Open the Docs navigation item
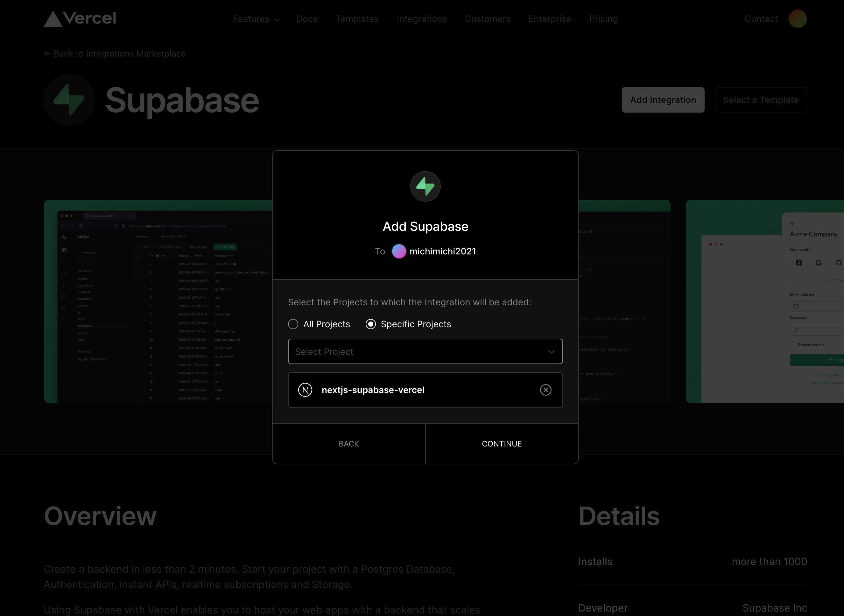Viewport: 844px width, 616px height. (307, 19)
